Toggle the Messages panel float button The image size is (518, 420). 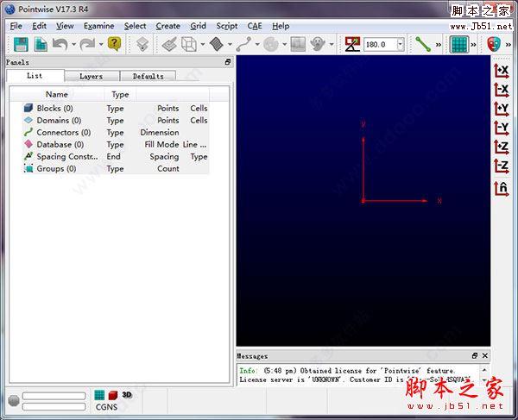tap(475, 355)
